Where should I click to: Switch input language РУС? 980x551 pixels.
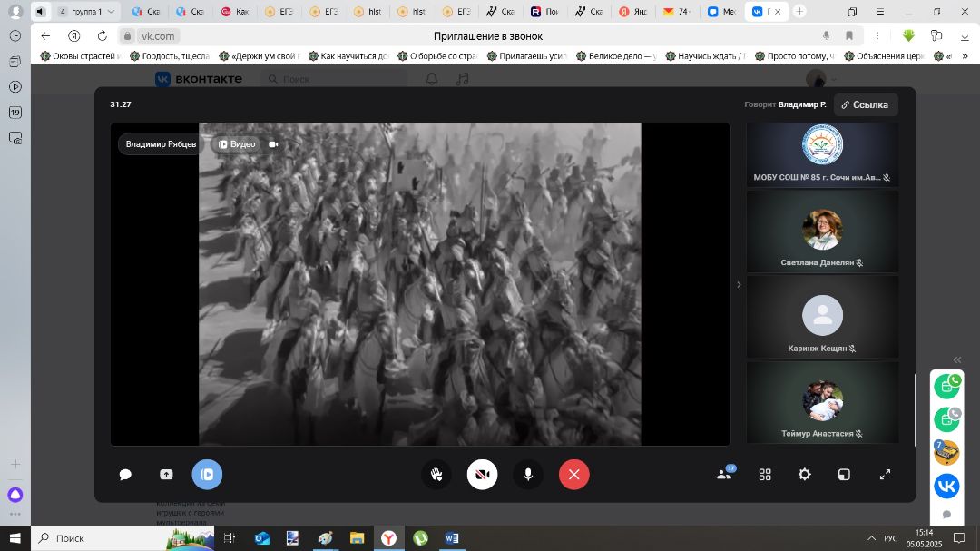(x=891, y=538)
